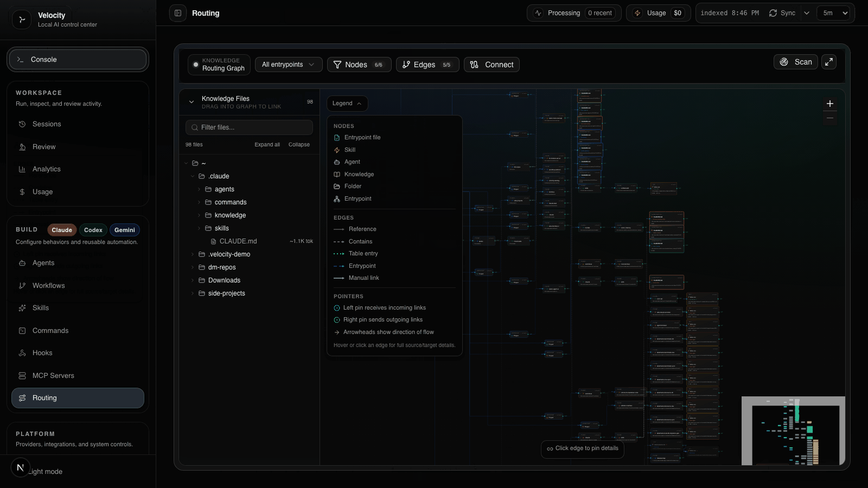
Task: Toggle the Claude provider badge
Action: click(61, 230)
